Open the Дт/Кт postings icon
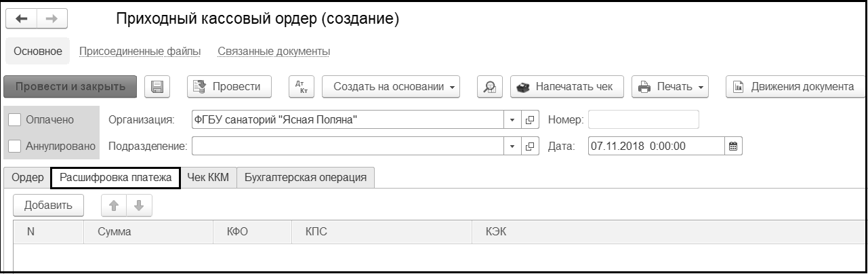 [x=300, y=87]
